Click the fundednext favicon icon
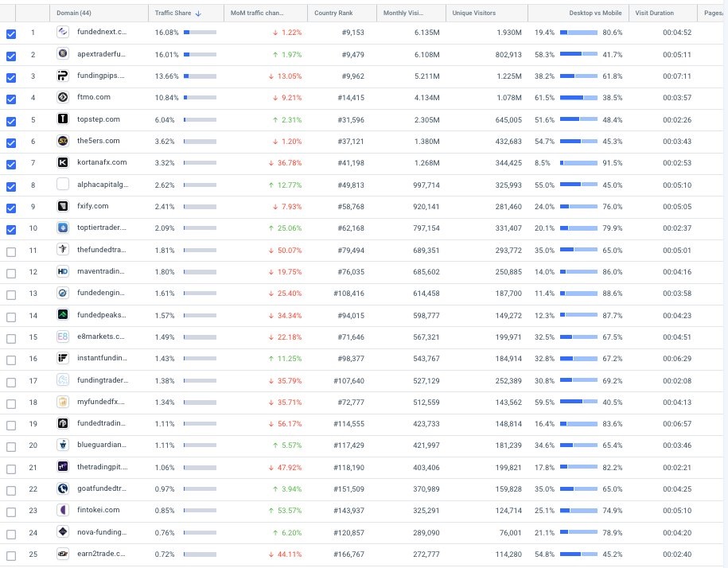The height and width of the screenshot is (568, 728). 63,32
